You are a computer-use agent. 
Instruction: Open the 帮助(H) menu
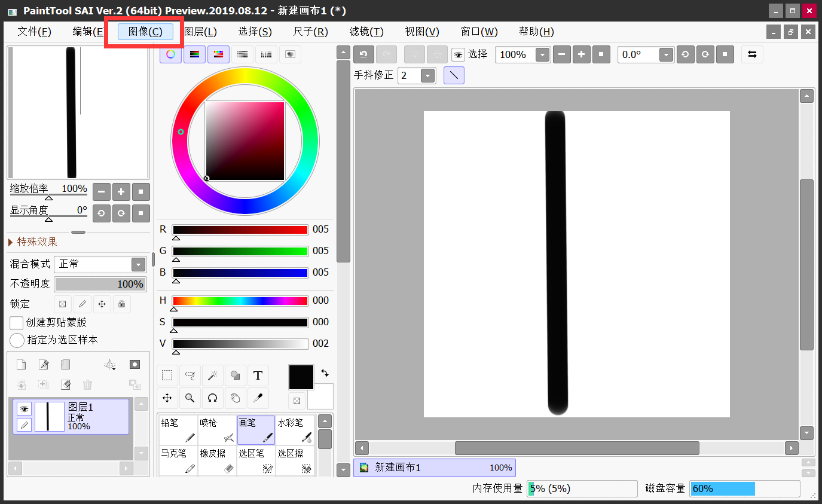point(536,32)
